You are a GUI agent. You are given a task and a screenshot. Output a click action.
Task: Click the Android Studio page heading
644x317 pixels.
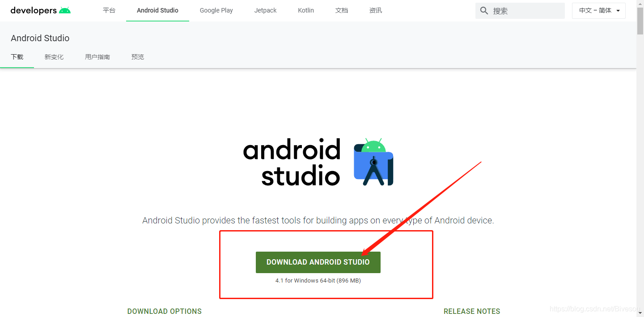coord(40,38)
